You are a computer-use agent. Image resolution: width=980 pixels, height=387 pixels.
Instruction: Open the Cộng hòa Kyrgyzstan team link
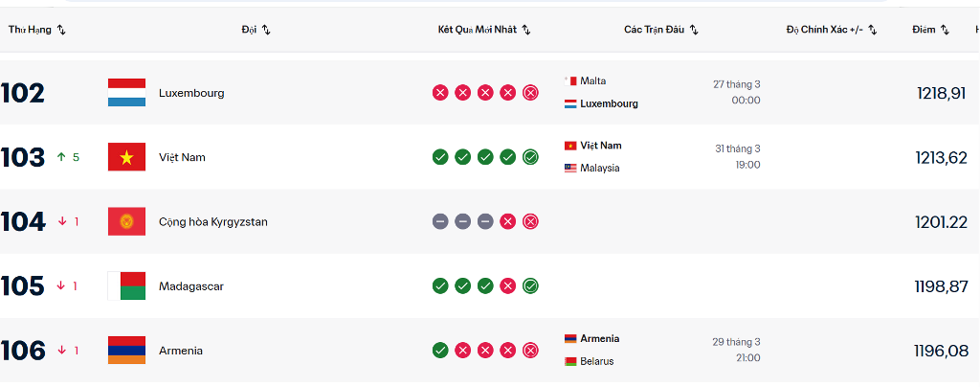pos(212,221)
